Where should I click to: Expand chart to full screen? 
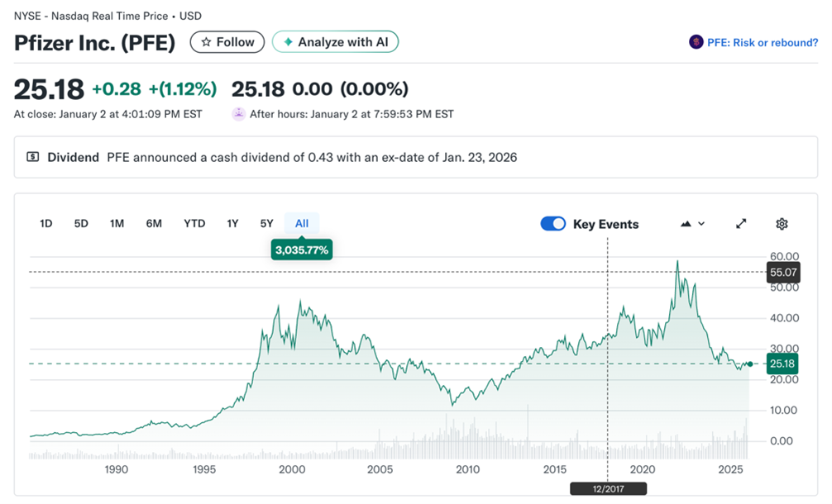click(742, 224)
